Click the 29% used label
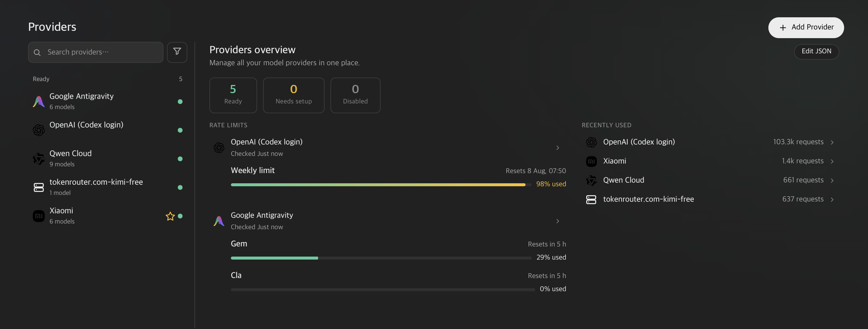868x329 pixels. click(x=551, y=257)
